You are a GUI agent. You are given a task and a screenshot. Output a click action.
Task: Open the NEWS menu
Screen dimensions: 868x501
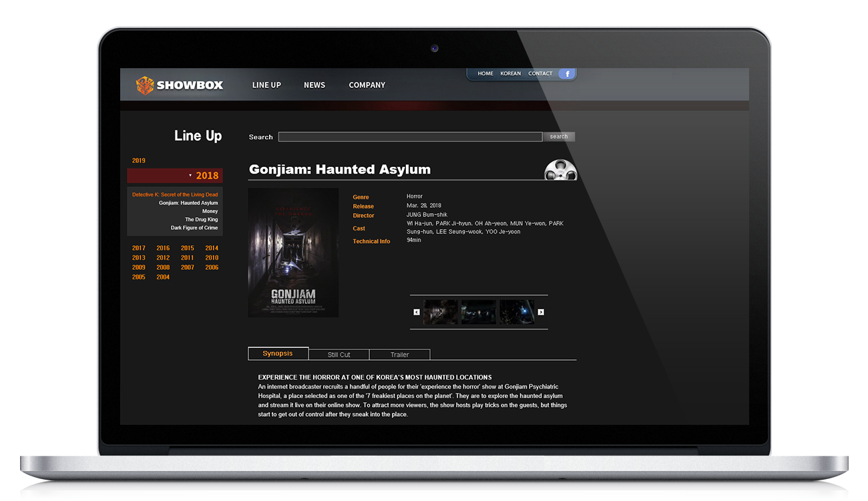(x=314, y=85)
